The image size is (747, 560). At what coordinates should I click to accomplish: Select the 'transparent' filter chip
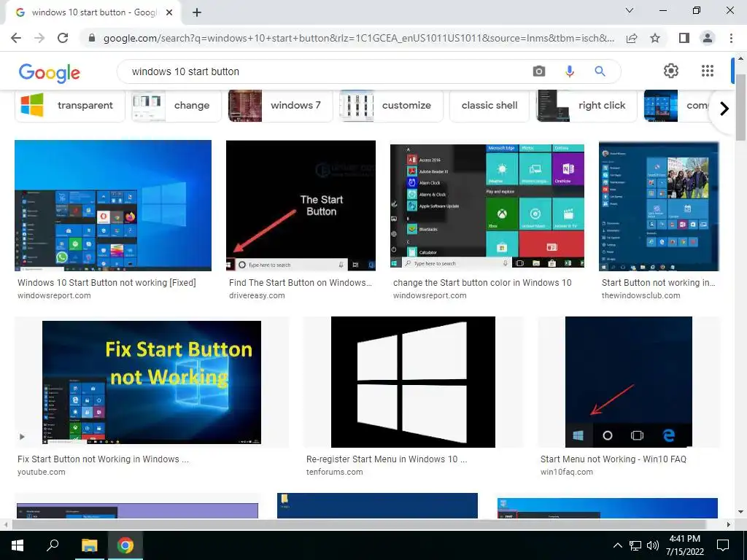pyautogui.click(x=70, y=105)
